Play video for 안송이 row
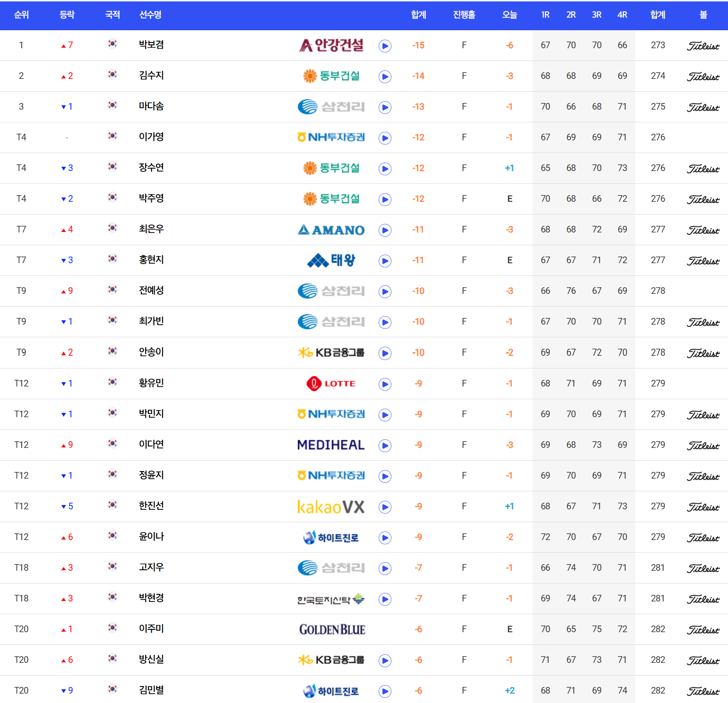This screenshot has height=703, width=728. (385, 353)
